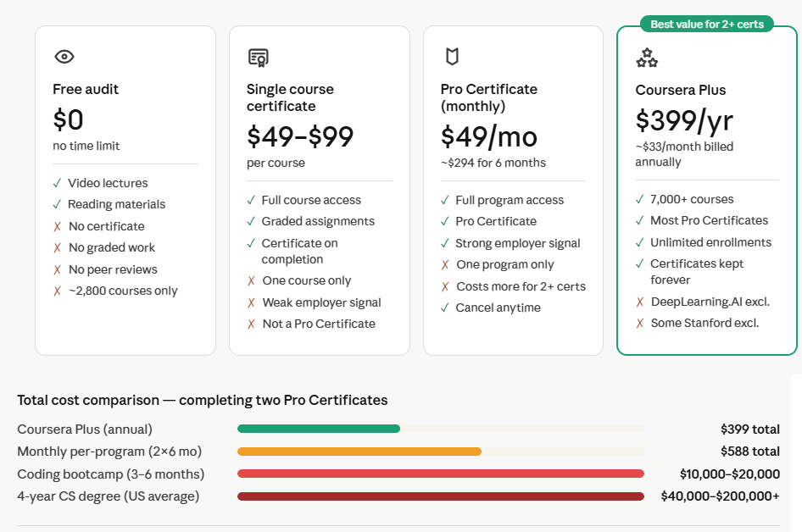Viewport: 802px width, 532px height.
Task: Click the '$588 total' value
Action: (x=750, y=452)
